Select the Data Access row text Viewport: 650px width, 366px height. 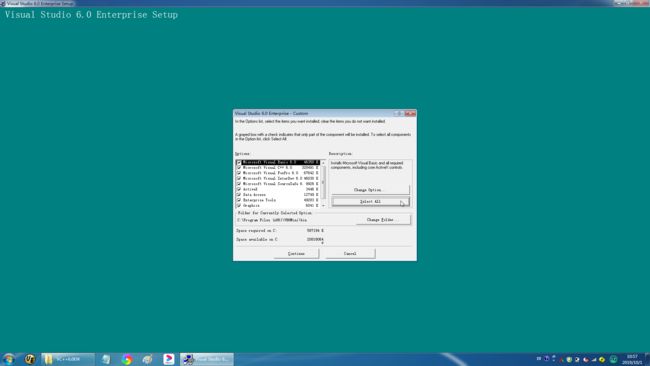254,195
